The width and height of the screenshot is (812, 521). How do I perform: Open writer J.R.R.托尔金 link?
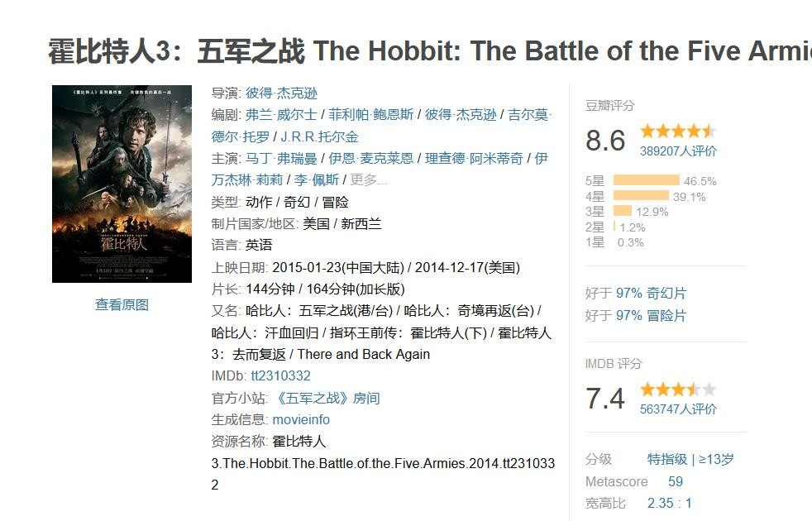point(319,136)
